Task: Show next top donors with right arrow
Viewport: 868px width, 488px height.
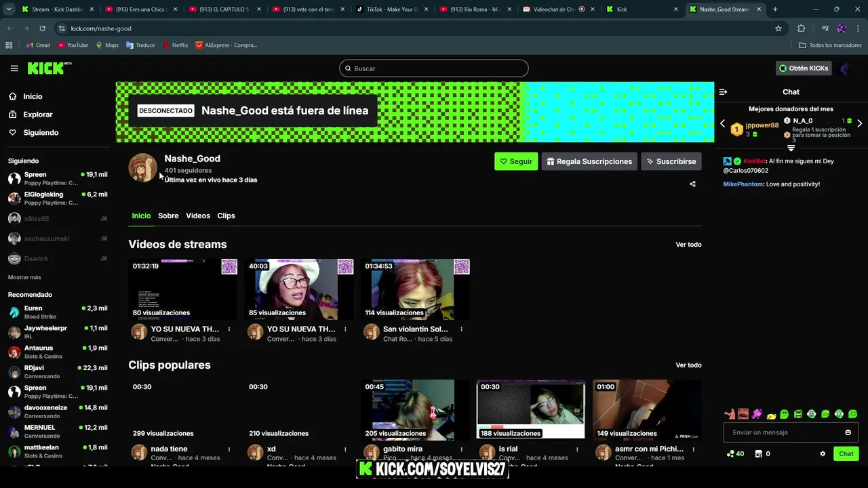Action: 859,123
